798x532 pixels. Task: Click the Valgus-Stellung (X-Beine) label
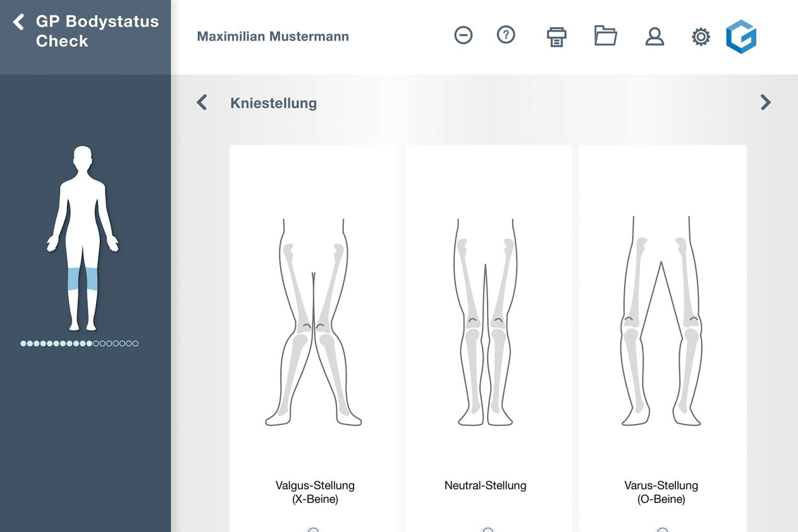(315, 492)
